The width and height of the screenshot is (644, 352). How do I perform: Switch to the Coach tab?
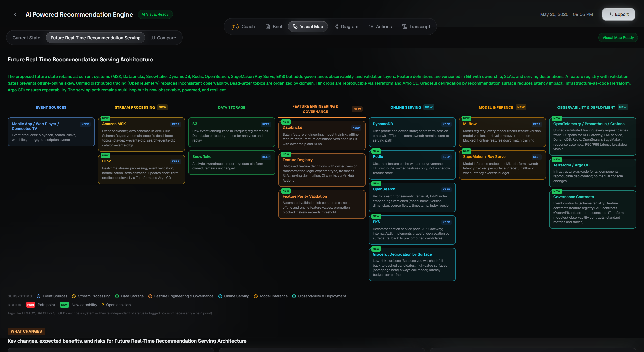pos(243,27)
